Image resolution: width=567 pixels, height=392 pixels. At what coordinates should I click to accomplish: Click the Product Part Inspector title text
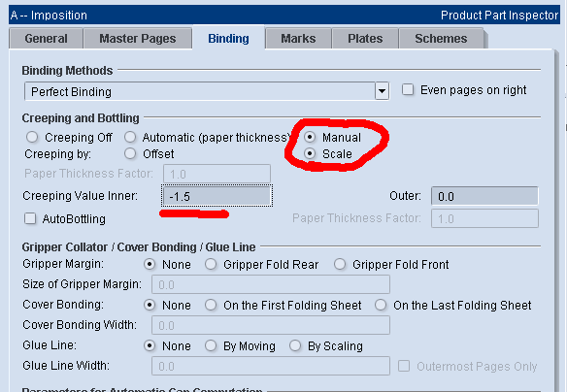pos(499,16)
